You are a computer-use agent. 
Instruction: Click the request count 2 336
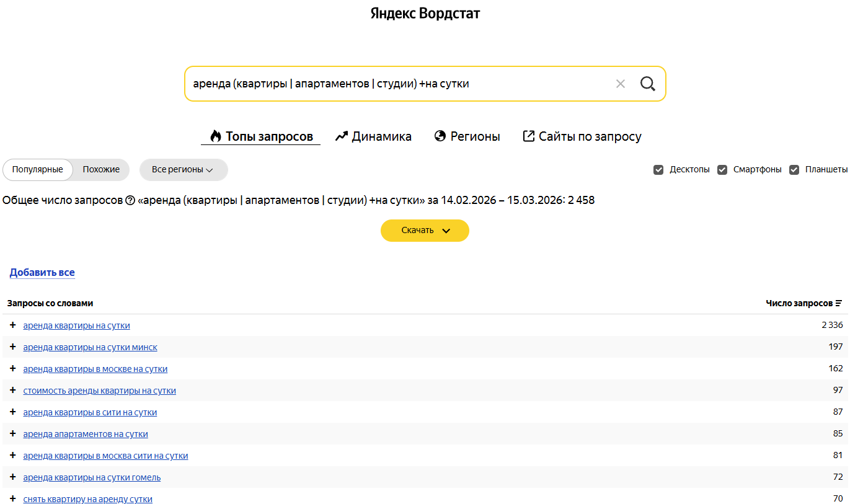pos(833,325)
